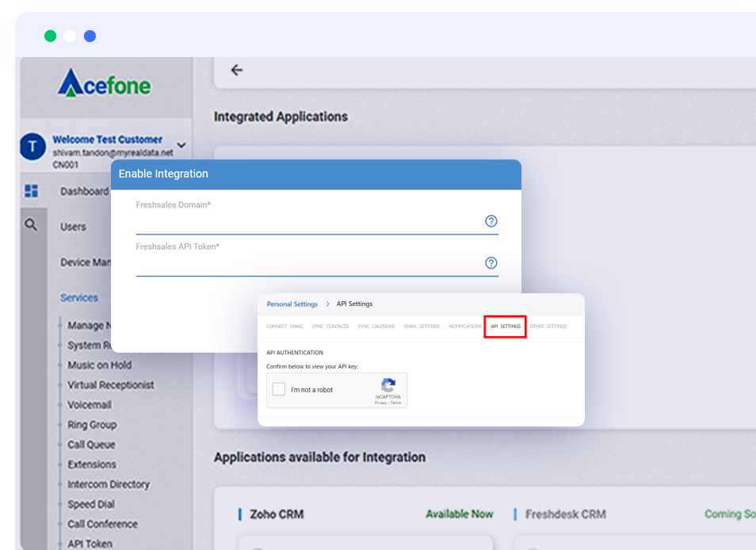
Task: Switch to the Notifications tab
Action: [465, 327]
